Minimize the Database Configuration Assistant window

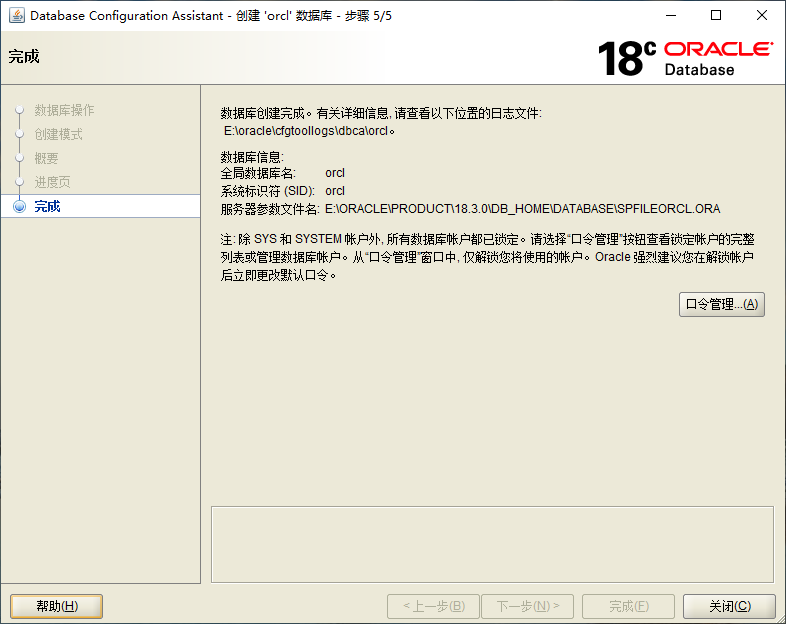[671, 16]
